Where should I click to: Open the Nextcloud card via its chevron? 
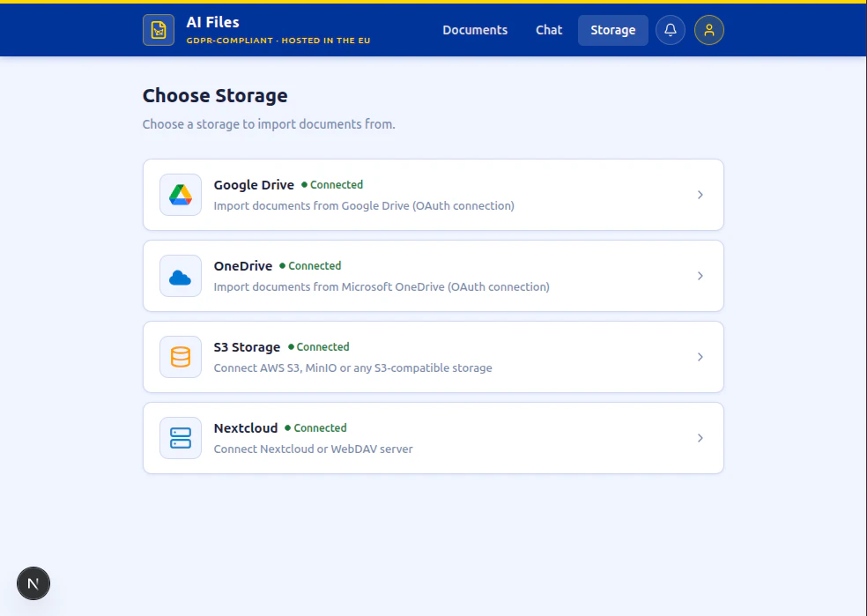tap(700, 438)
